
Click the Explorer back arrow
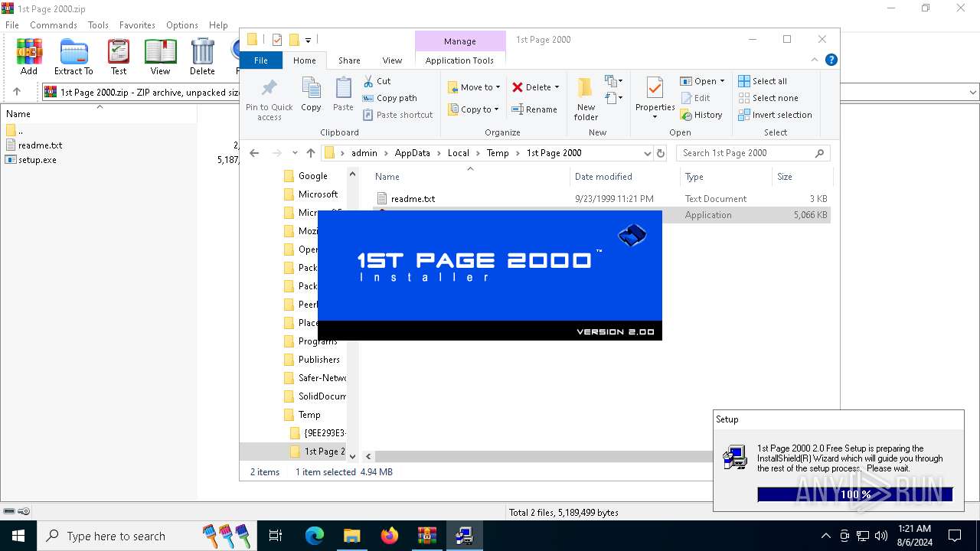[x=254, y=153]
